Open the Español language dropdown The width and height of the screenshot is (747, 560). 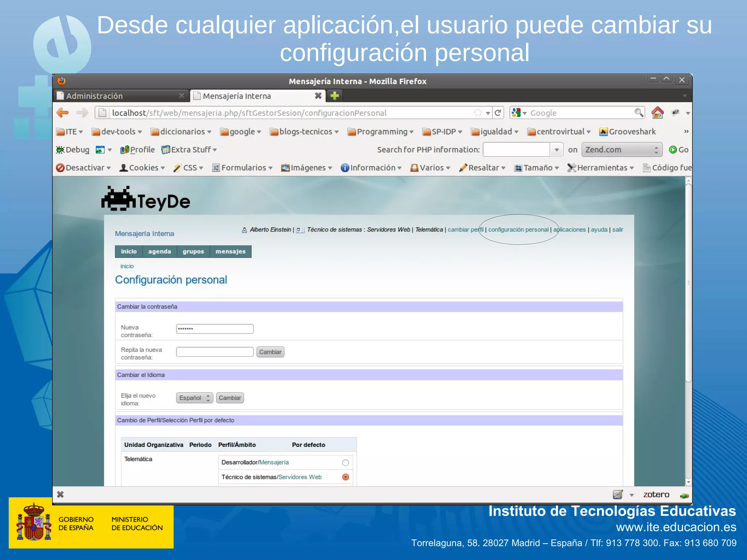[194, 398]
